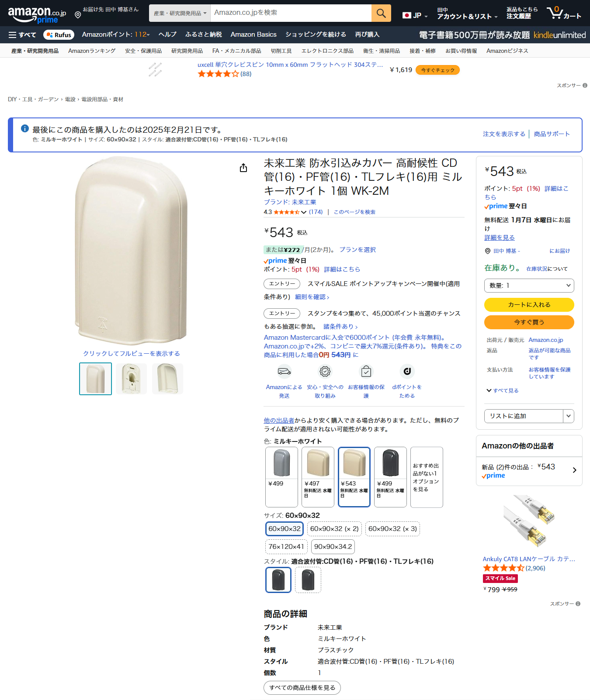590x700 pixels.
Task: Open the Rufus assistant
Action: click(59, 35)
